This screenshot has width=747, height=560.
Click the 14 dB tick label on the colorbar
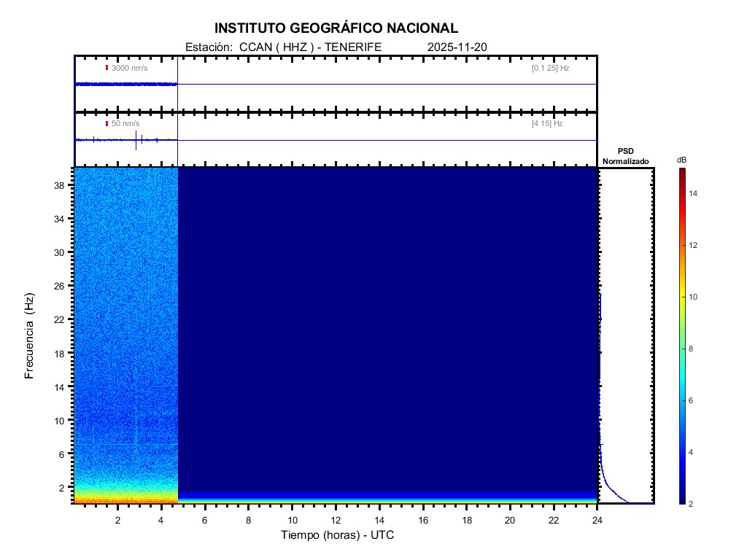point(694,194)
